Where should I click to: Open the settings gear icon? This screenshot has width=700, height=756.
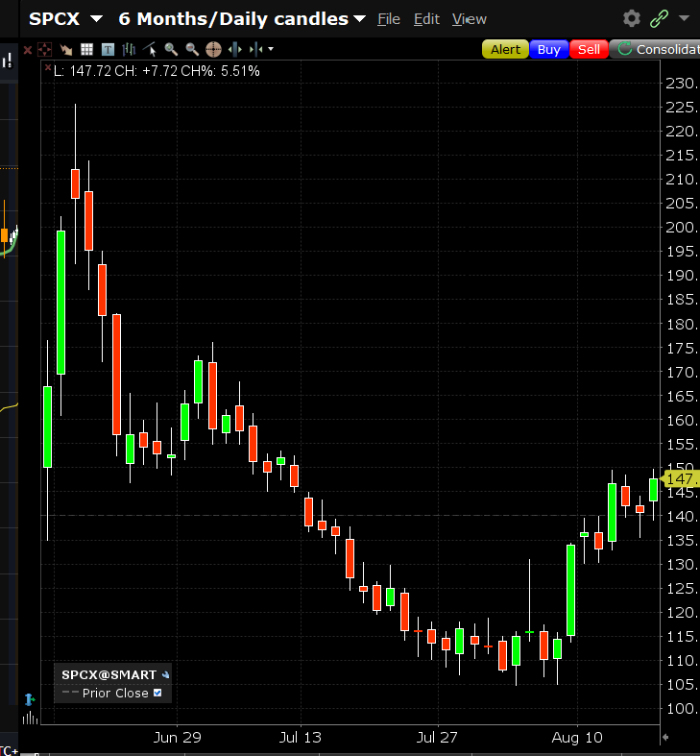[632, 19]
